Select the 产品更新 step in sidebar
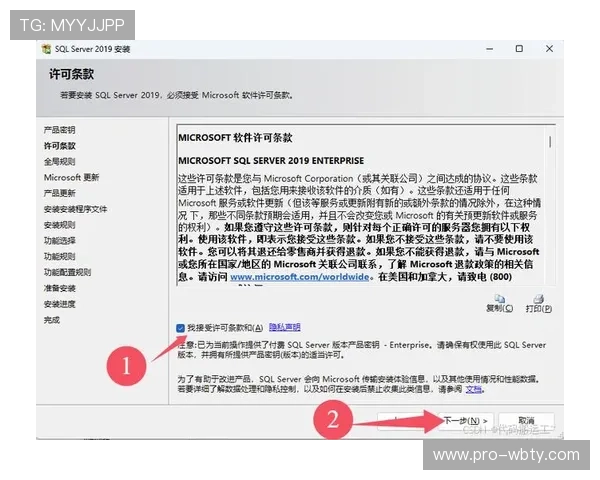600x480 pixels. tap(59, 193)
